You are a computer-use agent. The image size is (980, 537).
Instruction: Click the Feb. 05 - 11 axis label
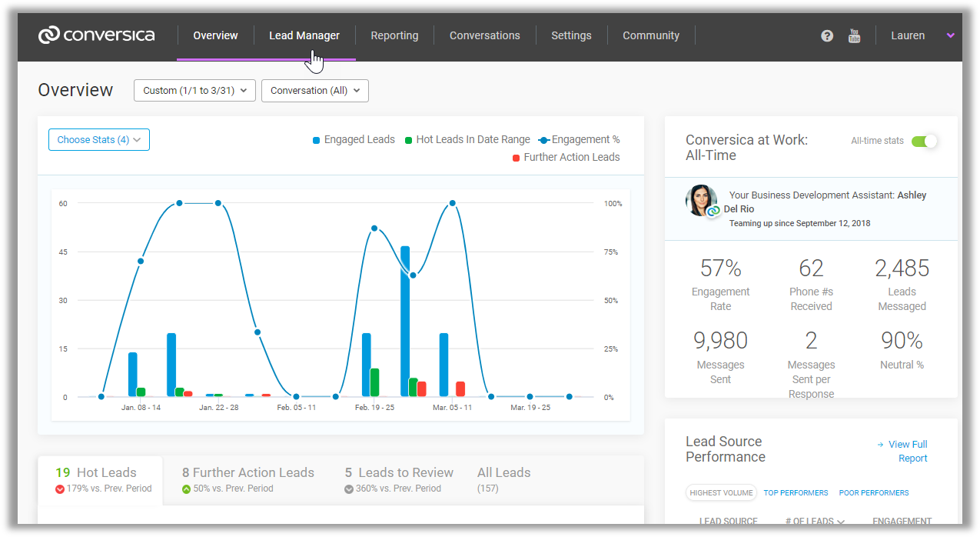297,407
